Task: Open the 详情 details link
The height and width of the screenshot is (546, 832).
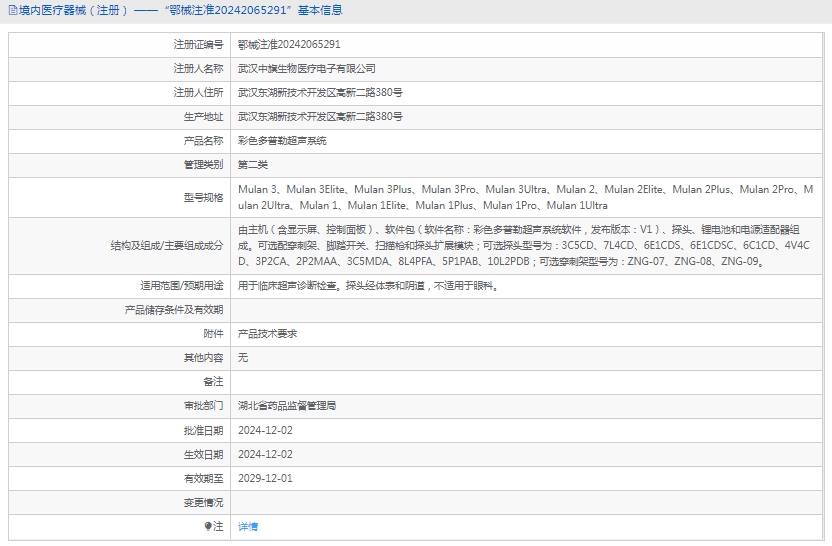Action: point(247,526)
